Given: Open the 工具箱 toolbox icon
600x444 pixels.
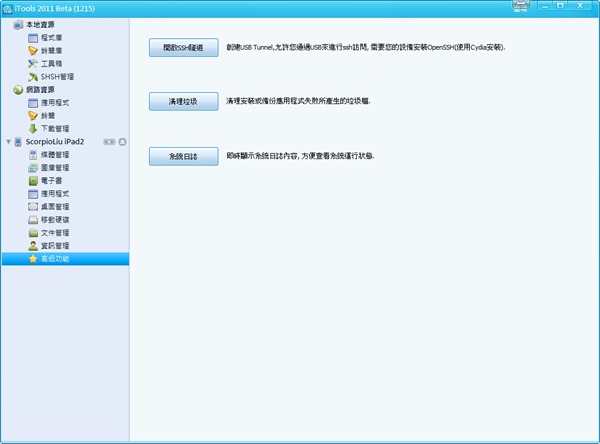Looking at the screenshot, I should pyautogui.click(x=33, y=64).
